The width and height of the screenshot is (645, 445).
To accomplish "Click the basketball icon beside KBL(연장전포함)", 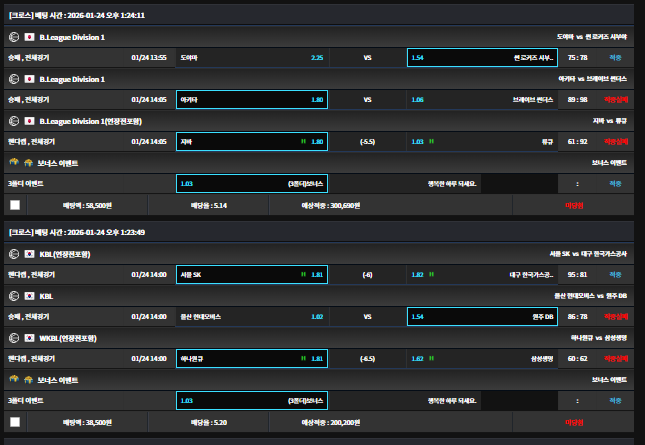I will click(14, 254).
